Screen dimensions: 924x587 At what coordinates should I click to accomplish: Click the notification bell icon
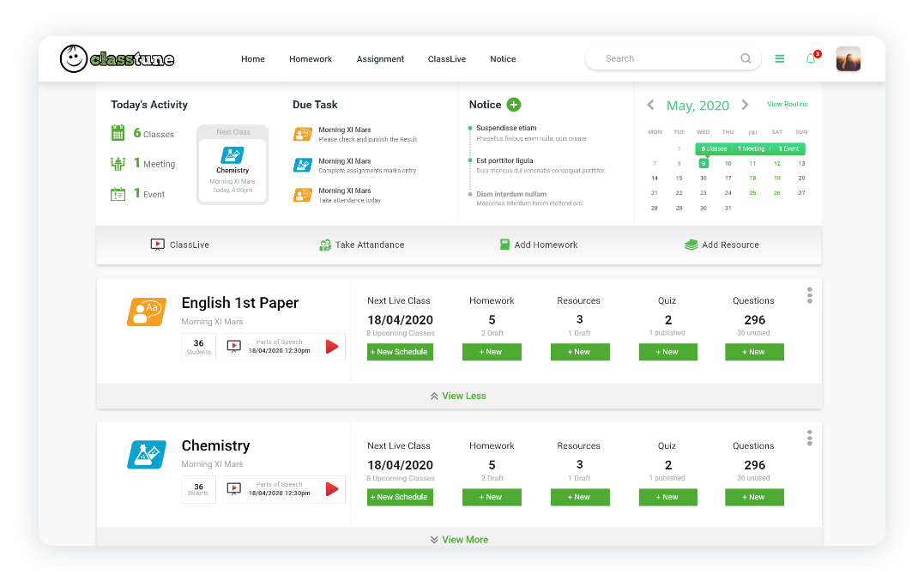tap(811, 58)
